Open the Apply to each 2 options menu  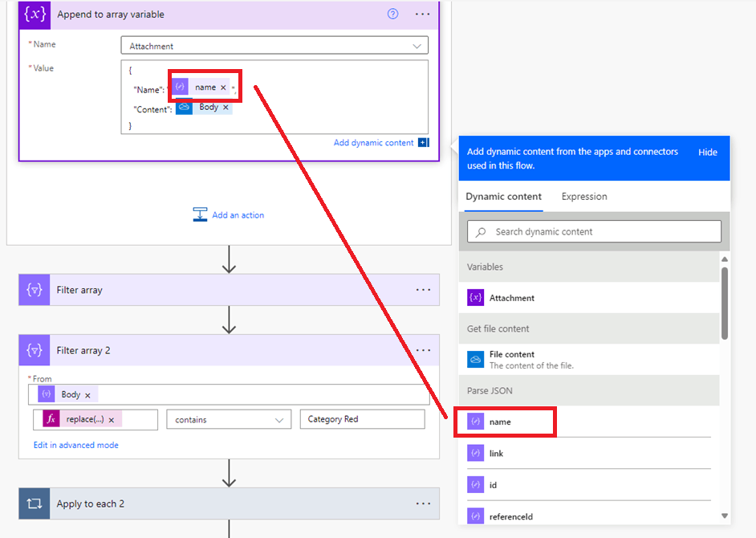click(423, 503)
